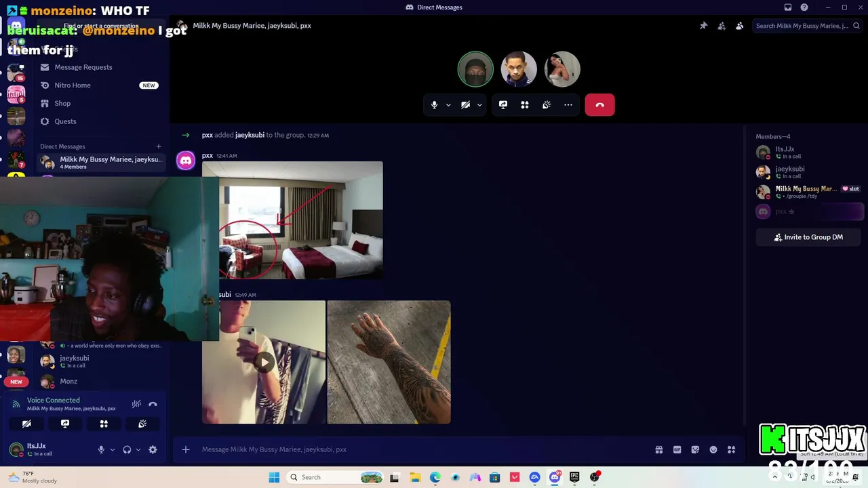Image resolution: width=868 pixels, height=488 pixels.
Task: Share screen from the Voice Connected panel
Action: click(x=65, y=424)
